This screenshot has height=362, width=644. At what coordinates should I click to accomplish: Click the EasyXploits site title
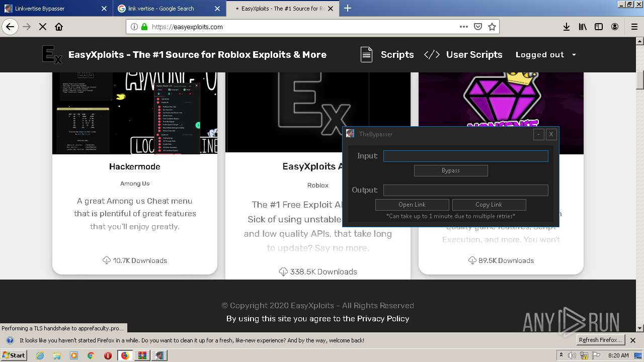coord(197,55)
